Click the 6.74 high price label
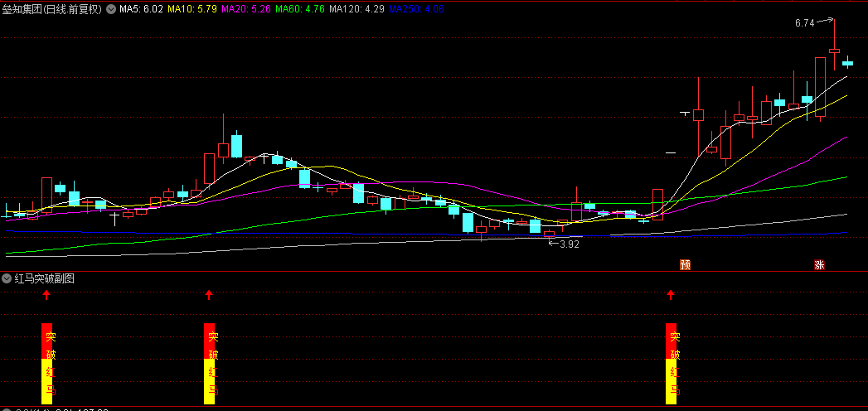This screenshot has width=868, height=411. point(804,23)
